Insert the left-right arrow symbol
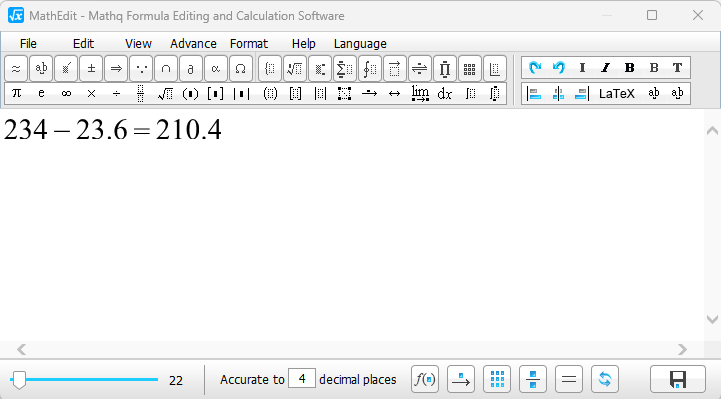The height and width of the screenshot is (399, 721). 395,93
